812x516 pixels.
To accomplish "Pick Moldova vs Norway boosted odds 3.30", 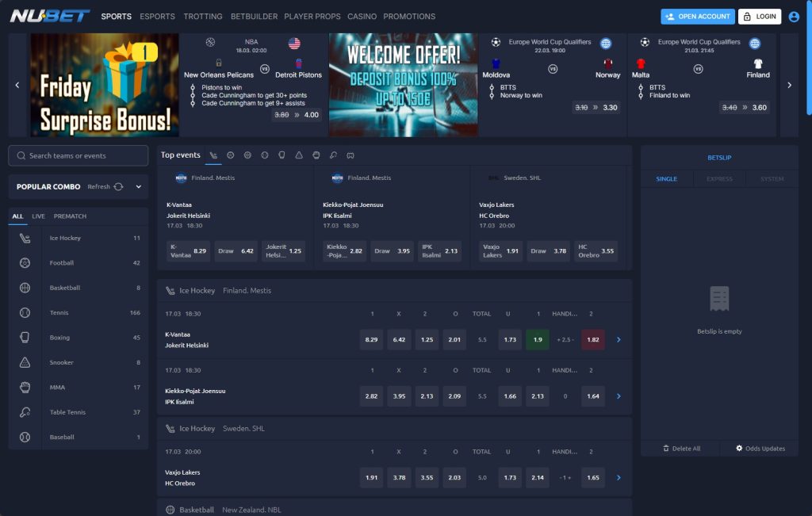I will [596, 108].
